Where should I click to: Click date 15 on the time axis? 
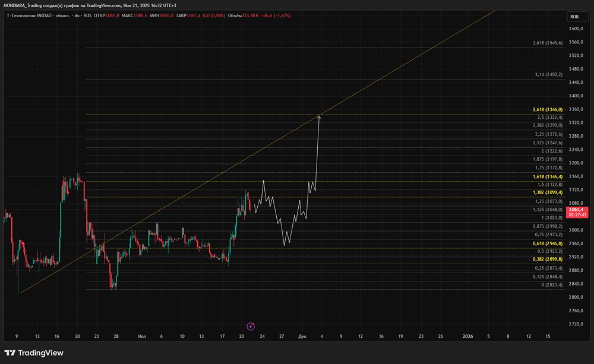tap(548, 336)
